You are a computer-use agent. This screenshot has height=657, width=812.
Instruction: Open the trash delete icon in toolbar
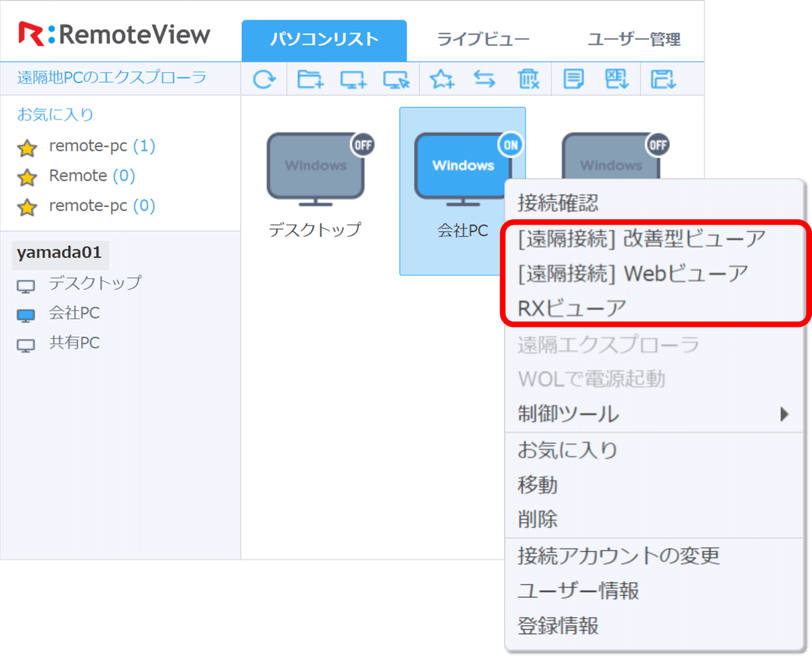pos(529,79)
